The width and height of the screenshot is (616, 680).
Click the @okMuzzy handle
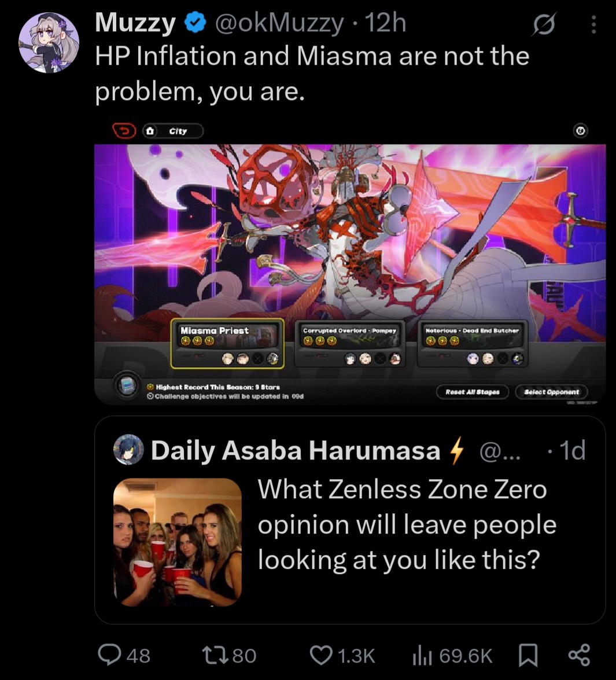279,23
